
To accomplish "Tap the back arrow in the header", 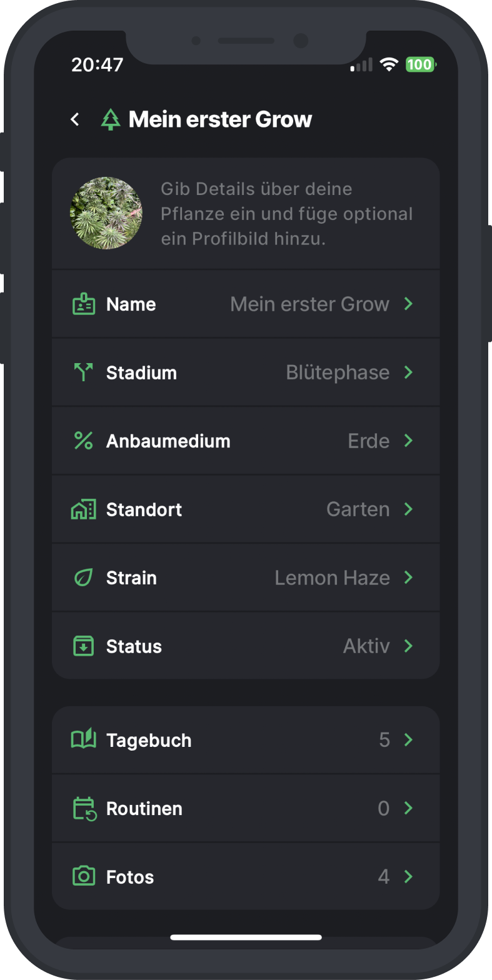I will pyautogui.click(x=75, y=119).
